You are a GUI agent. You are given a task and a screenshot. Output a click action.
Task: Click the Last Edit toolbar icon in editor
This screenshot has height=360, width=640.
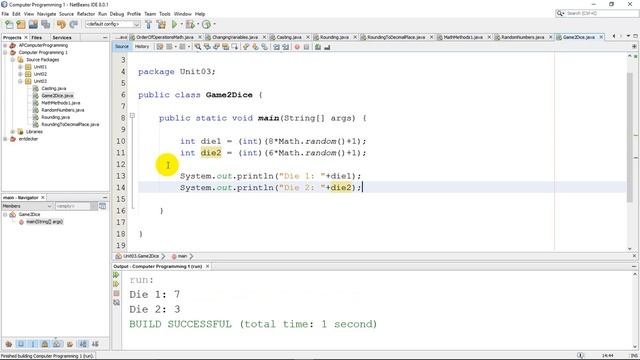160,47
